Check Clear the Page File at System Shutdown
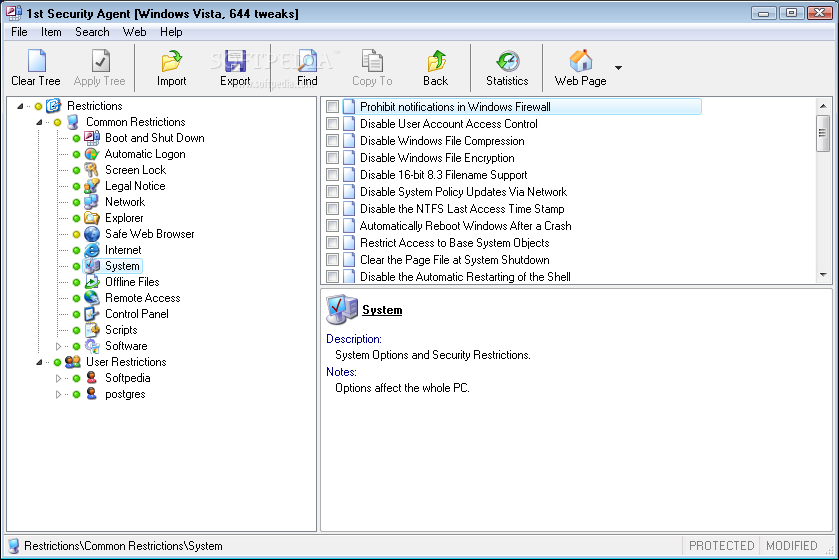 [332, 260]
